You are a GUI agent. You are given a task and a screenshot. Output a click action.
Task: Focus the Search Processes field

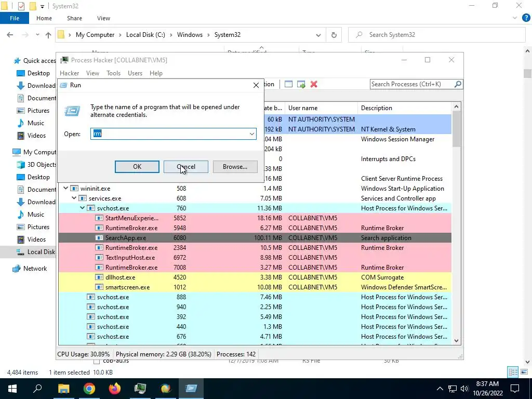tap(411, 84)
